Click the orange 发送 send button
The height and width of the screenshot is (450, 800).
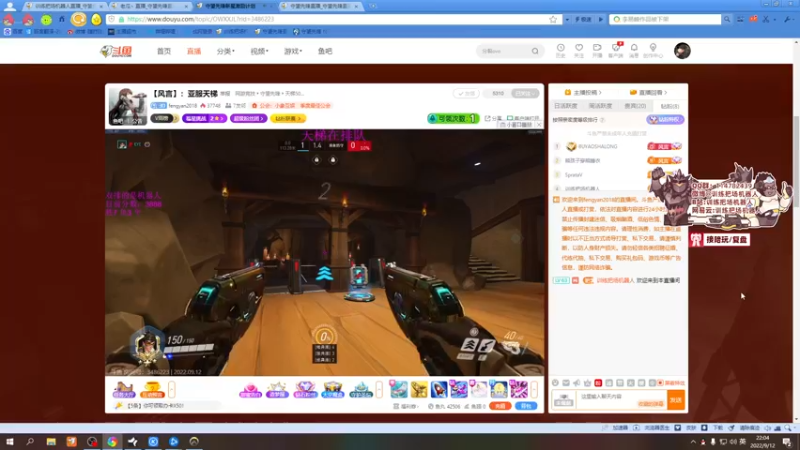click(x=676, y=400)
